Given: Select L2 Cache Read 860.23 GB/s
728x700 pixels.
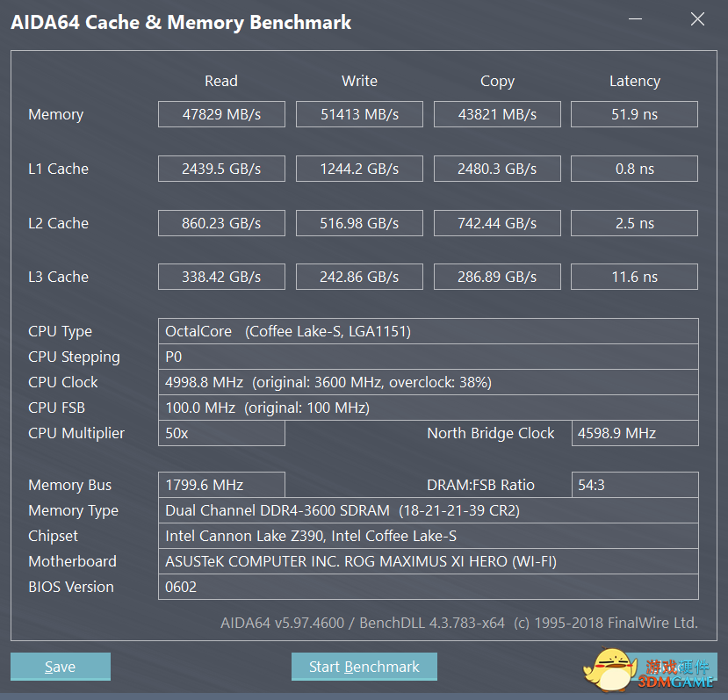Looking at the screenshot, I should [221, 223].
